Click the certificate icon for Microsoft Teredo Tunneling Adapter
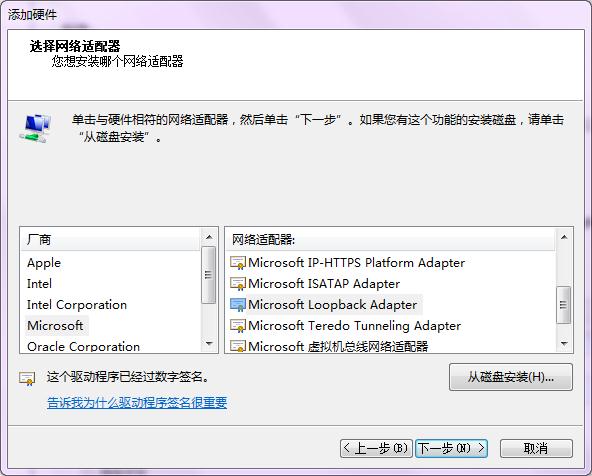 tap(238, 326)
